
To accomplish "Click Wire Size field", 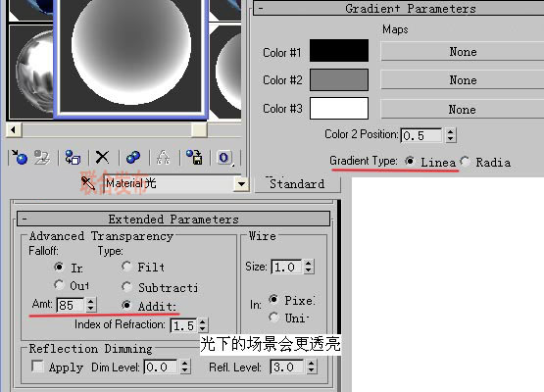I will (286, 267).
